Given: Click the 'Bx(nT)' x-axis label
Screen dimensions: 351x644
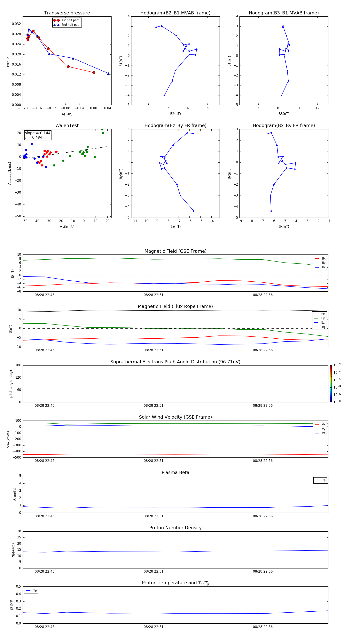Looking at the screenshot, I should pos(284,227).
